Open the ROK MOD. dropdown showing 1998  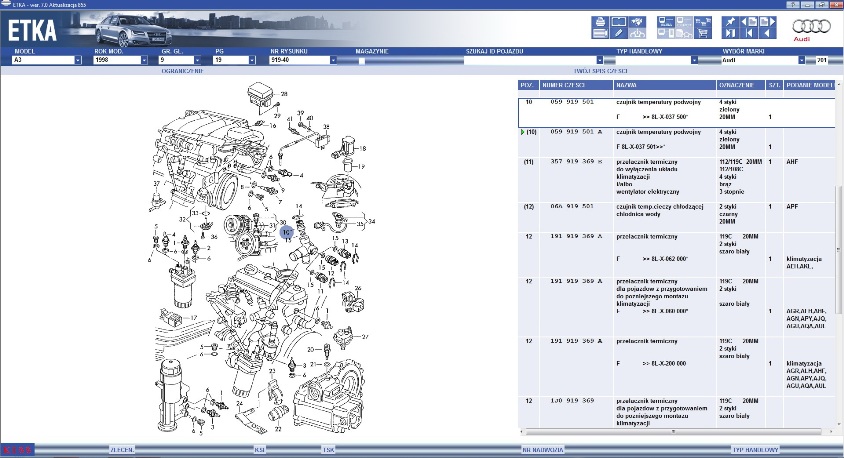pyautogui.click(x=144, y=60)
